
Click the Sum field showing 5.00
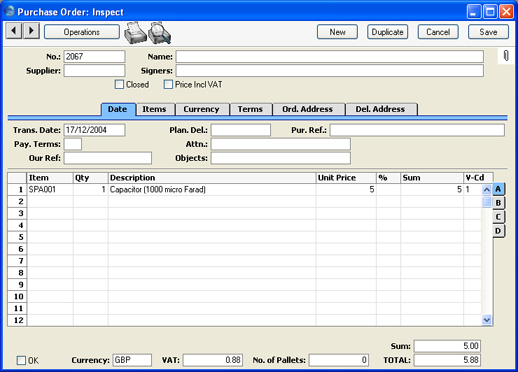447,346
